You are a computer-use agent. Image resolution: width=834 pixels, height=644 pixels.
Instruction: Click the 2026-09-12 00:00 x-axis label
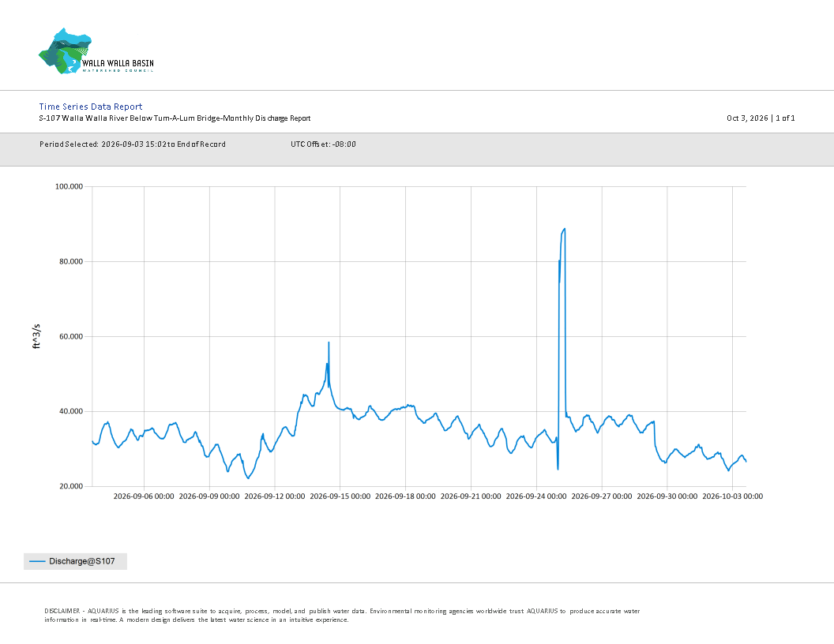pos(275,496)
